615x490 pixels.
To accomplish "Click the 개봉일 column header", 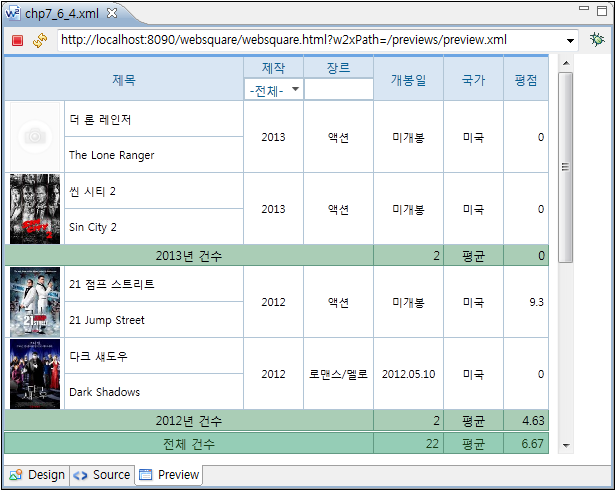I will point(408,79).
